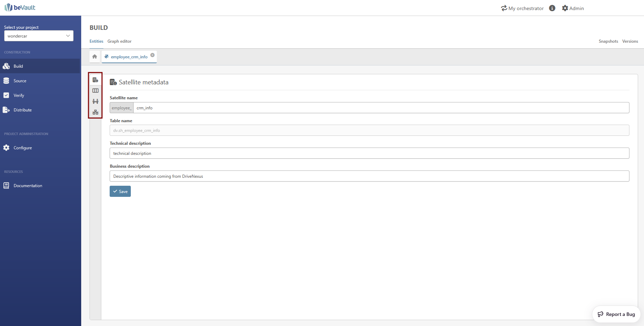Go to the home tab icon
The height and width of the screenshot is (326, 644).
(95, 57)
